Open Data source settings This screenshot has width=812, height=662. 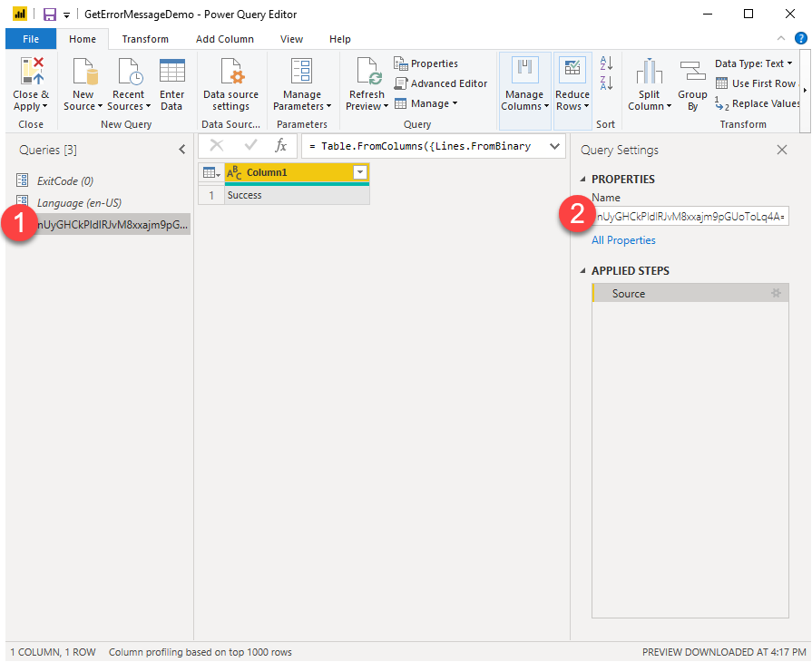click(230, 85)
